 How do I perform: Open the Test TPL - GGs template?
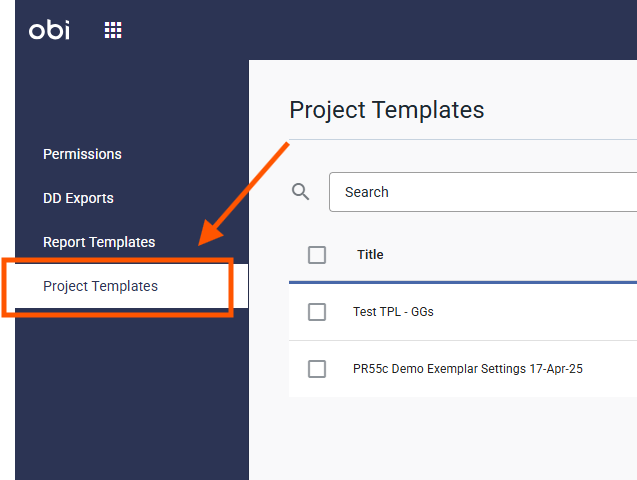(x=393, y=312)
